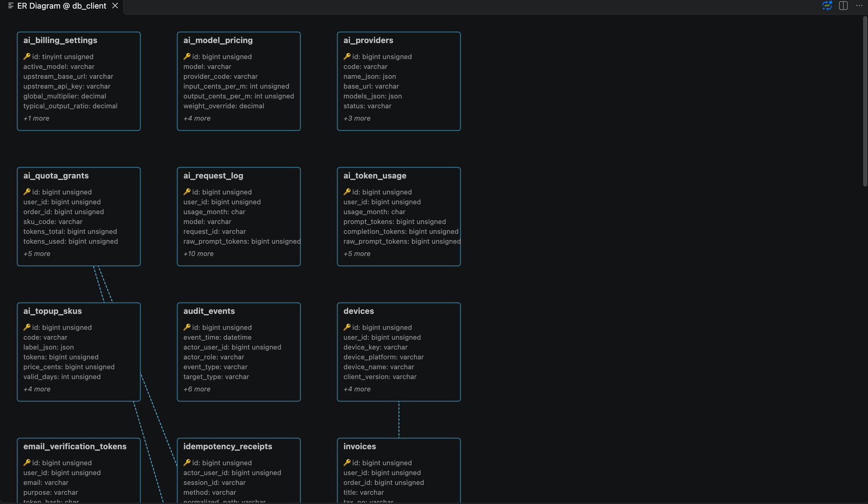Click the primary key icon in ai_providers

[x=347, y=56]
